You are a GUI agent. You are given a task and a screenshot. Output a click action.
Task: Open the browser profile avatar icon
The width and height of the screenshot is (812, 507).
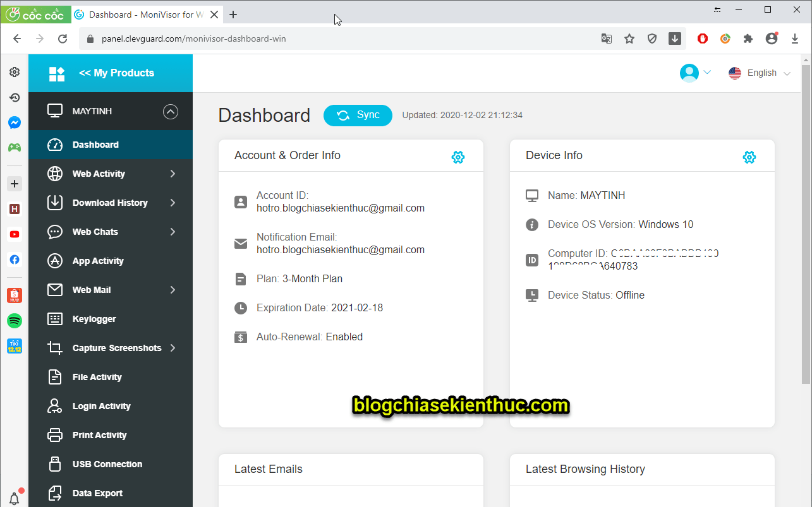(x=772, y=39)
